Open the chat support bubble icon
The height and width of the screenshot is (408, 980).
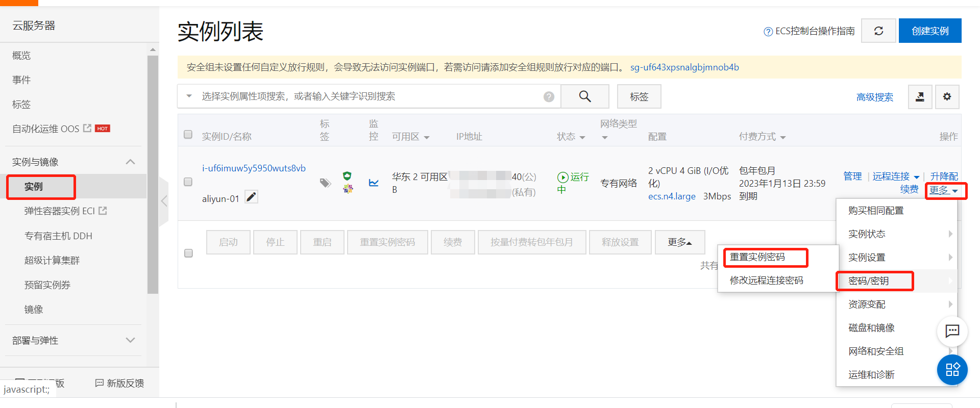(x=952, y=331)
